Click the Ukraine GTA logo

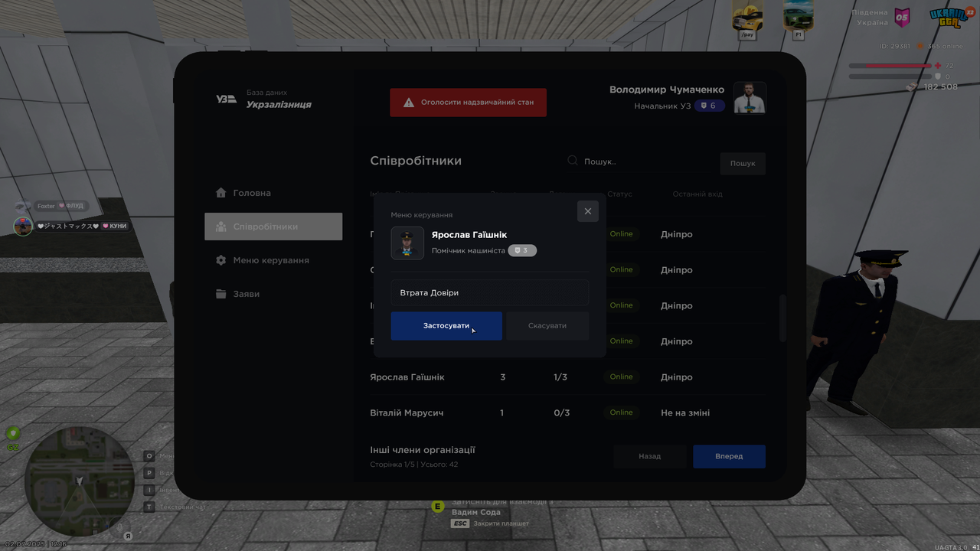tap(949, 17)
